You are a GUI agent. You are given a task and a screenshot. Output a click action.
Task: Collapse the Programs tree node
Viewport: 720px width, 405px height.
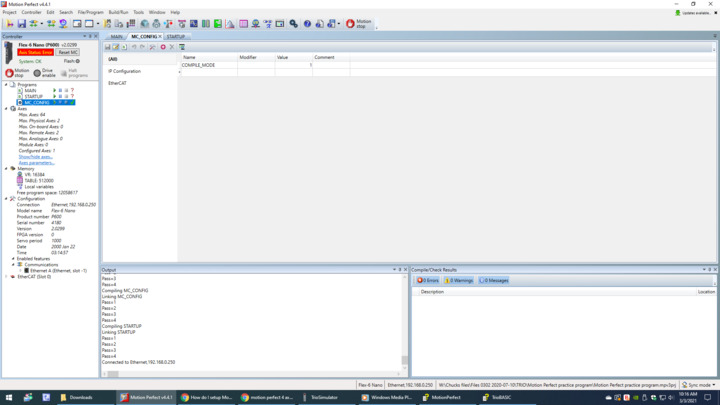pos(6,84)
